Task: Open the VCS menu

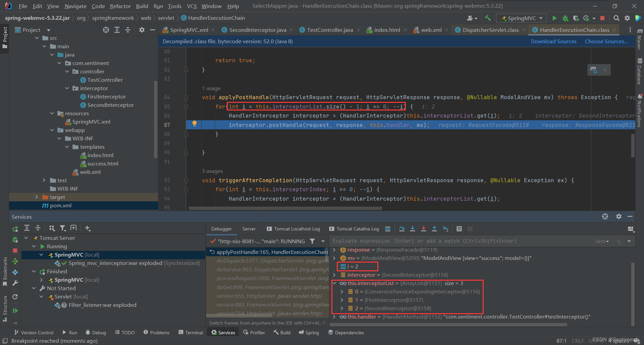Action: pyautogui.click(x=192, y=6)
